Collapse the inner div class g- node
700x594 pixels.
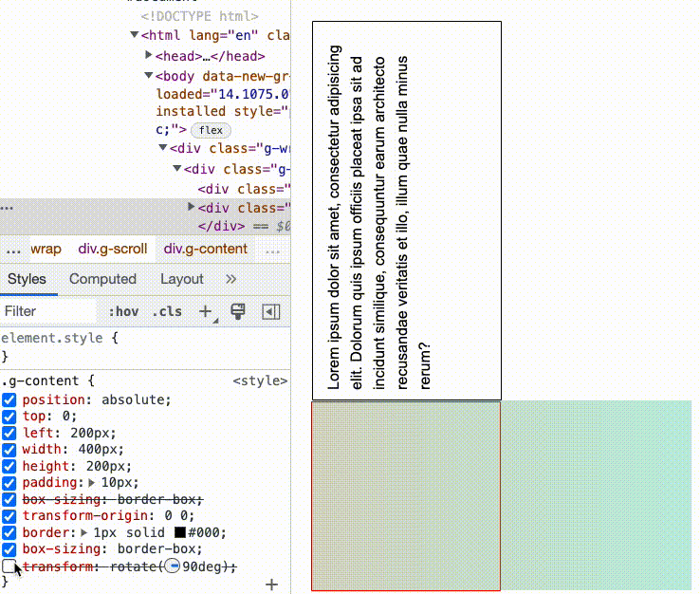[177, 168]
